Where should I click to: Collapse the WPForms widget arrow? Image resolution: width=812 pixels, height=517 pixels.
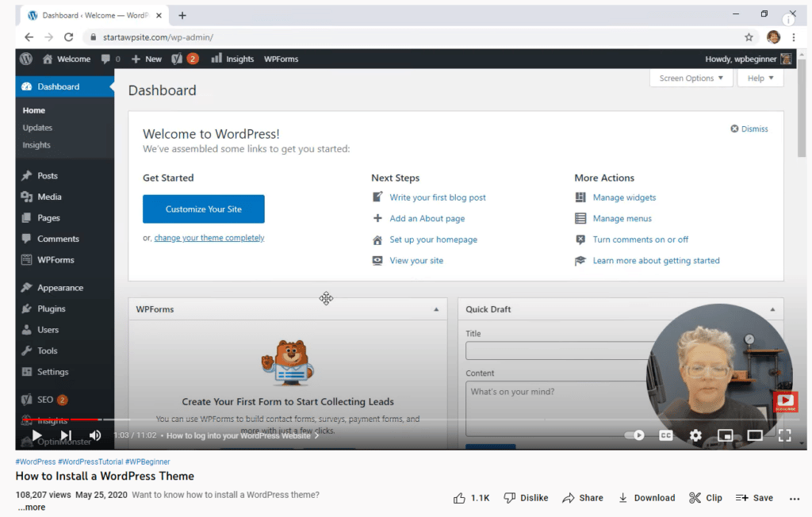pos(436,309)
